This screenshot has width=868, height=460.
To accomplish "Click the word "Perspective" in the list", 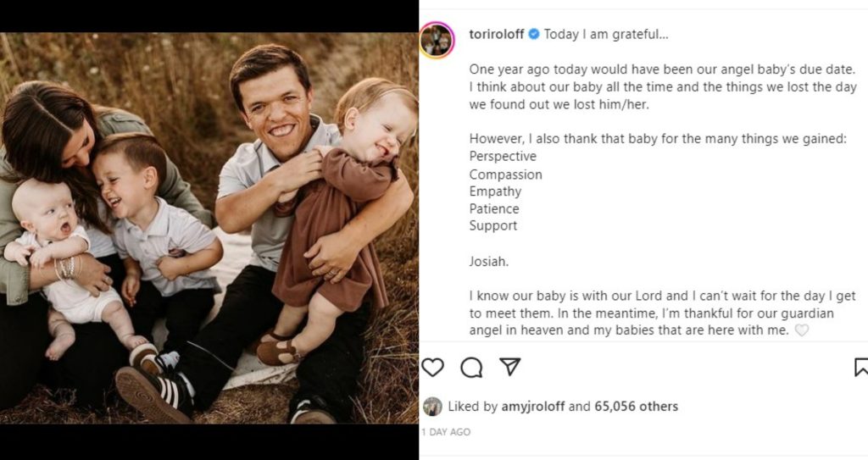I will tap(503, 157).
